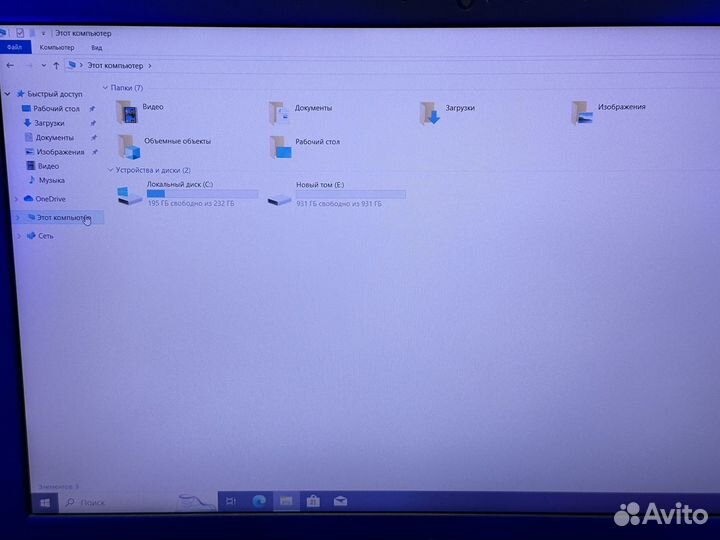
Task: Click the Поиск taskbar search box
Action: [x=138, y=503]
